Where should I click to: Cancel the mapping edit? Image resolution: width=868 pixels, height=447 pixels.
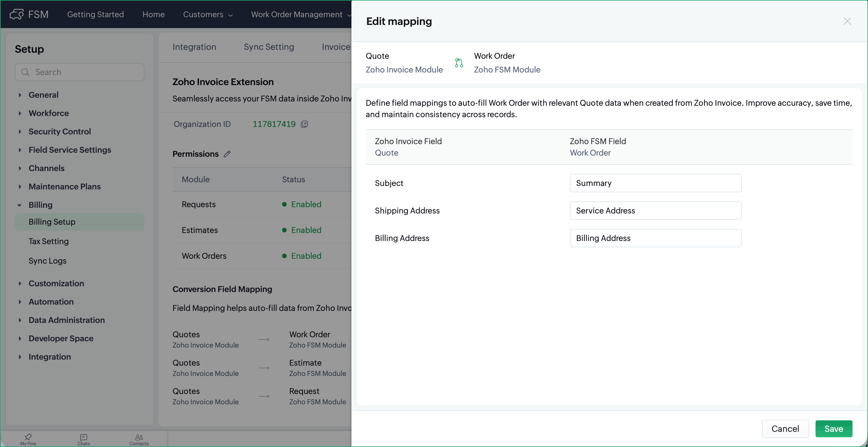[785, 428]
